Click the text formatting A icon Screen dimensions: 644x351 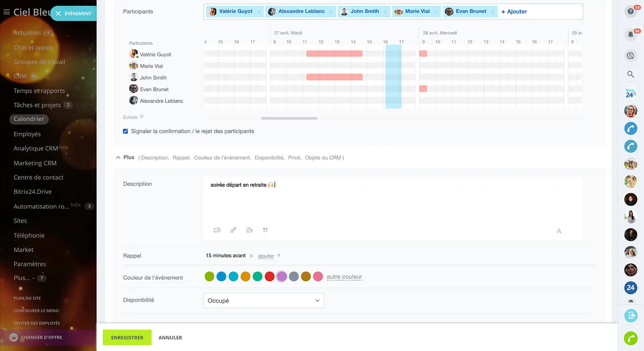click(x=559, y=231)
